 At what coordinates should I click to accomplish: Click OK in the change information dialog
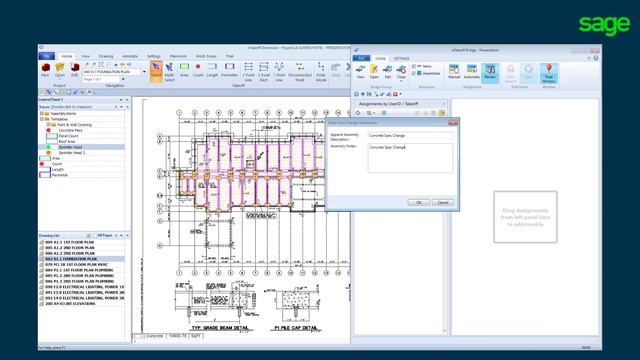point(418,202)
